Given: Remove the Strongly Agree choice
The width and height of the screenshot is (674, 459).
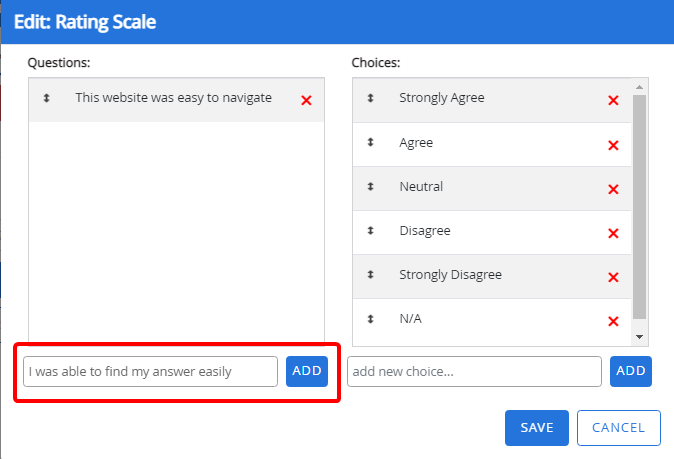Looking at the screenshot, I should tap(613, 100).
